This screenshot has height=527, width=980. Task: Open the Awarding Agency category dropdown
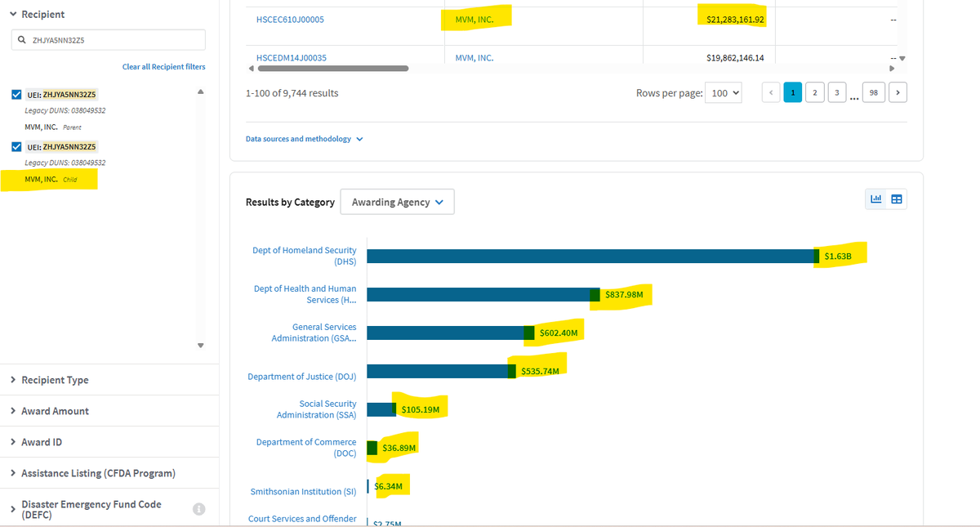tap(397, 202)
